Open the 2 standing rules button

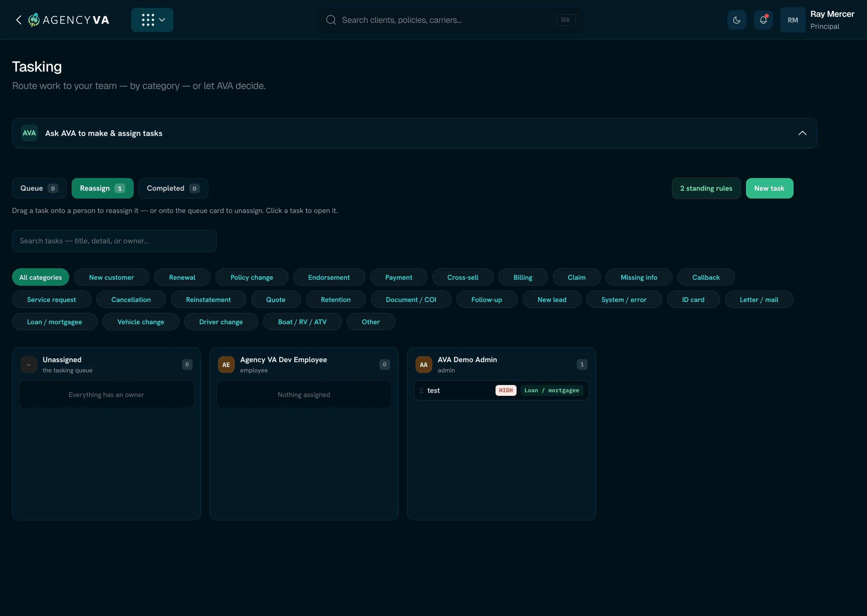(x=707, y=188)
